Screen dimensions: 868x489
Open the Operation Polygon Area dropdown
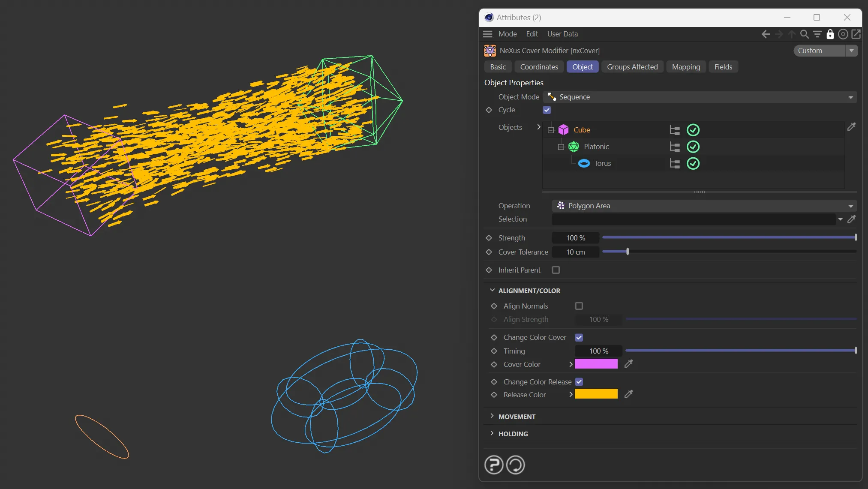[x=704, y=206]
